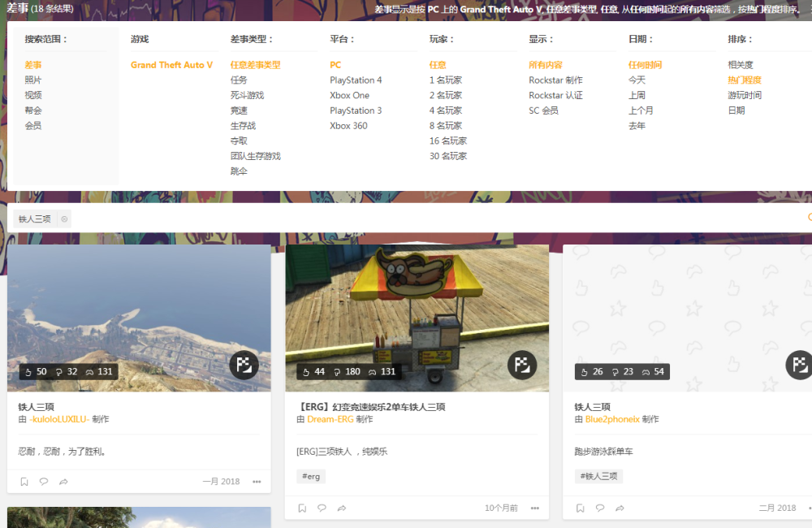Filter the date to 去年
This screenshot has width=812, height=528.
637,125
